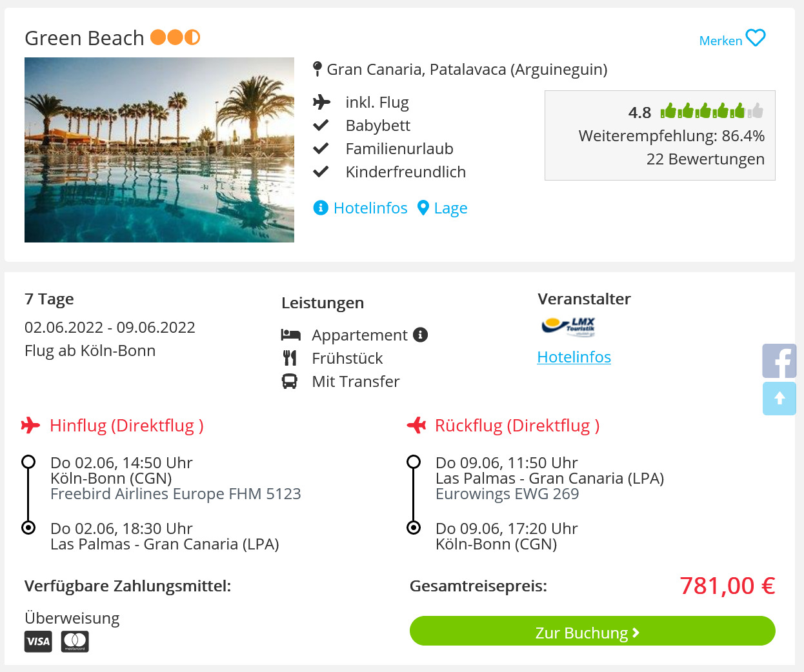
Task: Click the info icon next to Appartement
Action: point(421,335)
